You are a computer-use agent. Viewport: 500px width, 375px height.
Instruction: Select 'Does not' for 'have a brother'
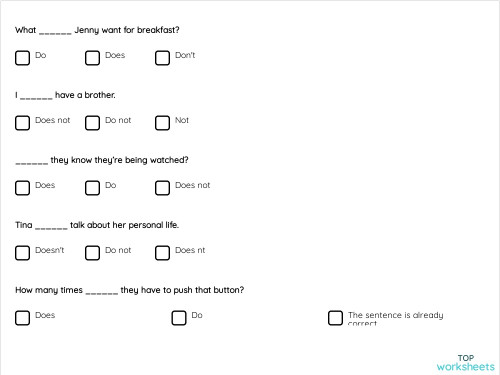(x=22, y=123)
